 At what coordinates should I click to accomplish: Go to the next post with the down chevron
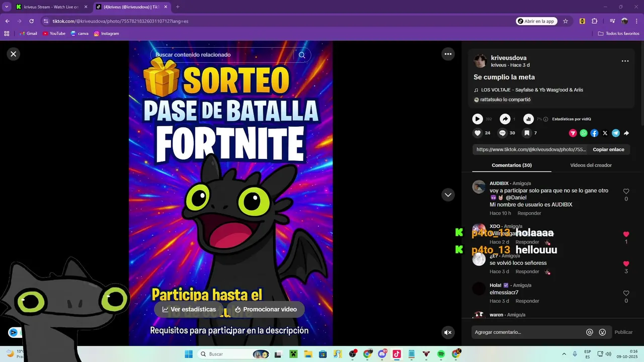[448, 195]
